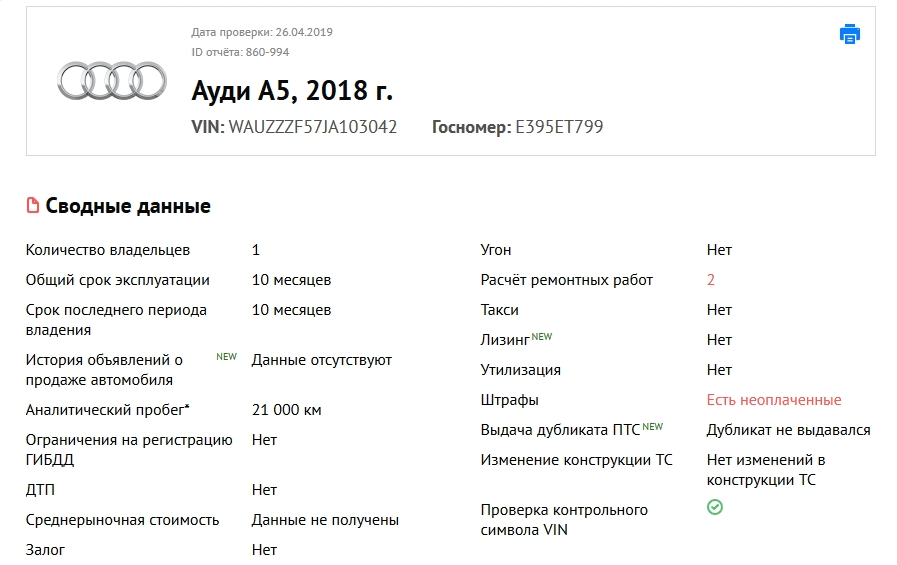Click the NEW badge beside История объявлений
The height and width of the screenshot is (565, 897).
pyautogui.click(x=227, y=357)
